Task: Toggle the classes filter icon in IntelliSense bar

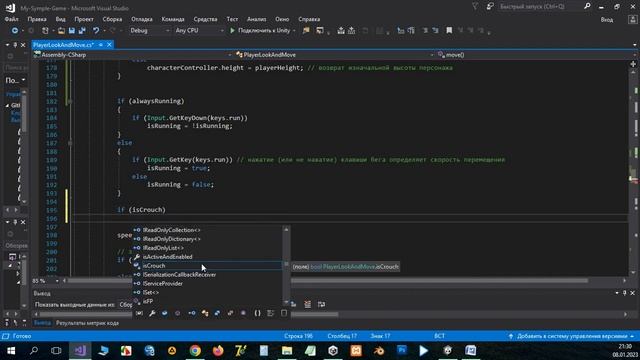Action: (204, 313)
